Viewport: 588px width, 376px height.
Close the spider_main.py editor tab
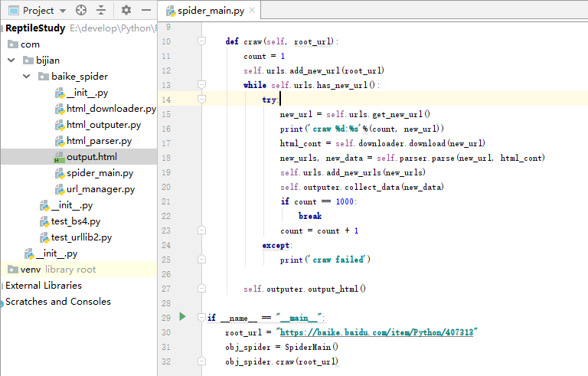pos(252,11)
